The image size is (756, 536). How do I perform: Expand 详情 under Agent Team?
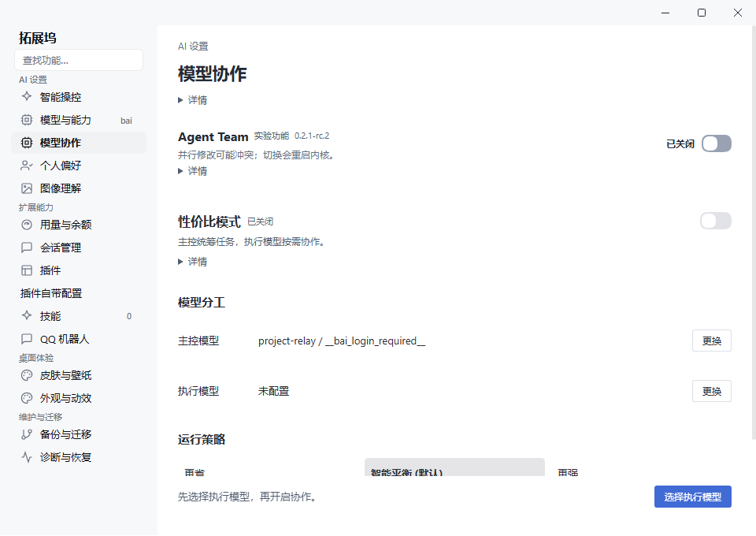coord(193,171)
